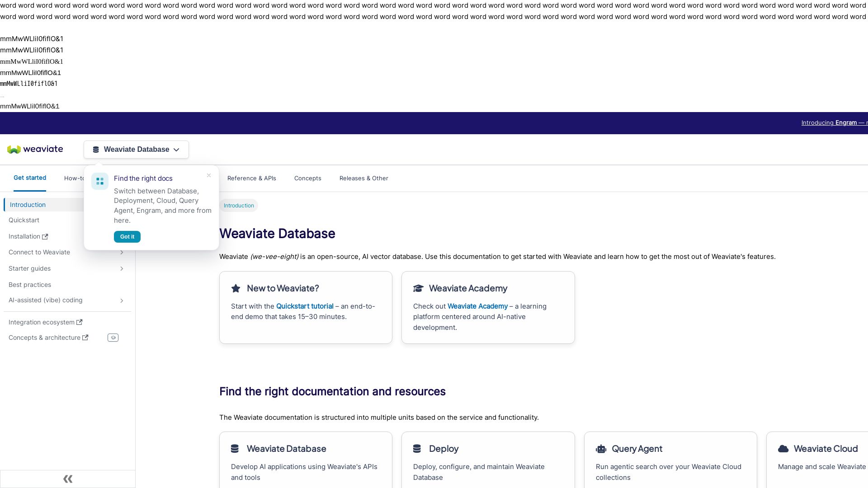This screenshot has height=488, width=868.
Task: Click the academy badge icon in sidebar
Action: pos(113,338)
